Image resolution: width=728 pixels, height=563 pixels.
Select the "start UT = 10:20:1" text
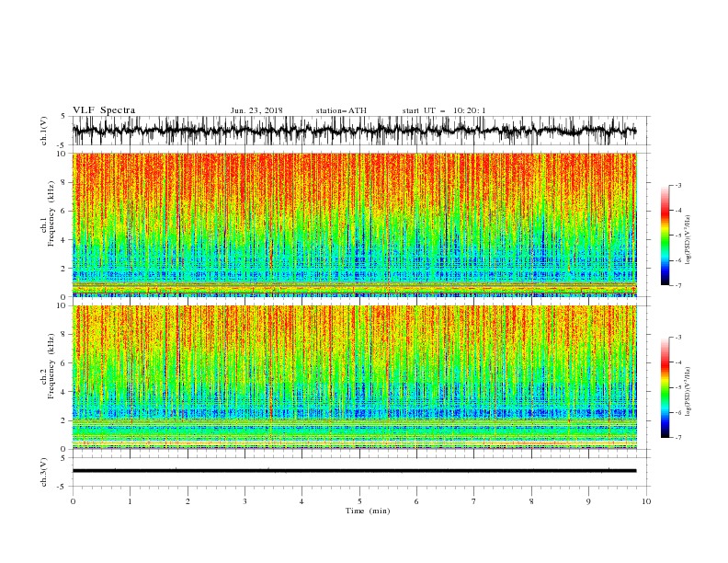[444, 110]
